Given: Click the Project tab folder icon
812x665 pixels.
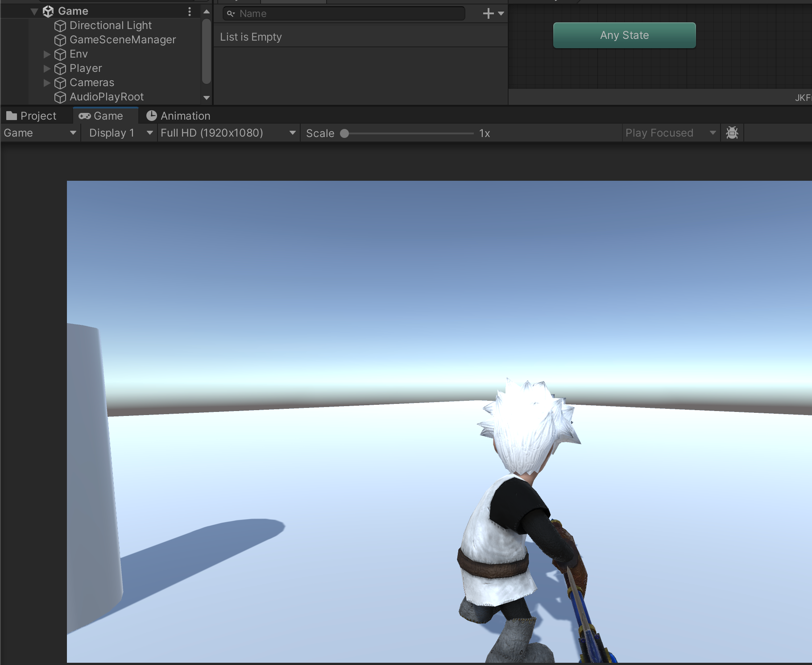Looking at the screenshot, I should [x=12, y=116].
